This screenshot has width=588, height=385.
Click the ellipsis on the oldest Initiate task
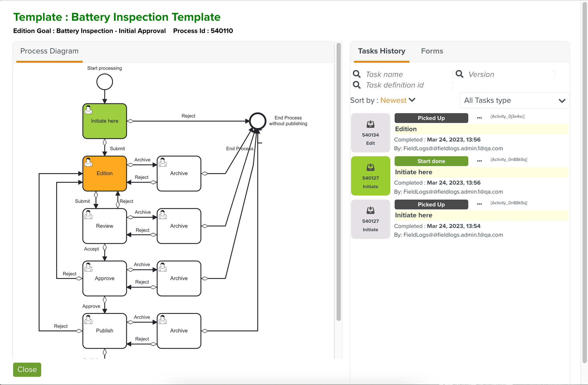pyautogui.click(x=479, y=204)
